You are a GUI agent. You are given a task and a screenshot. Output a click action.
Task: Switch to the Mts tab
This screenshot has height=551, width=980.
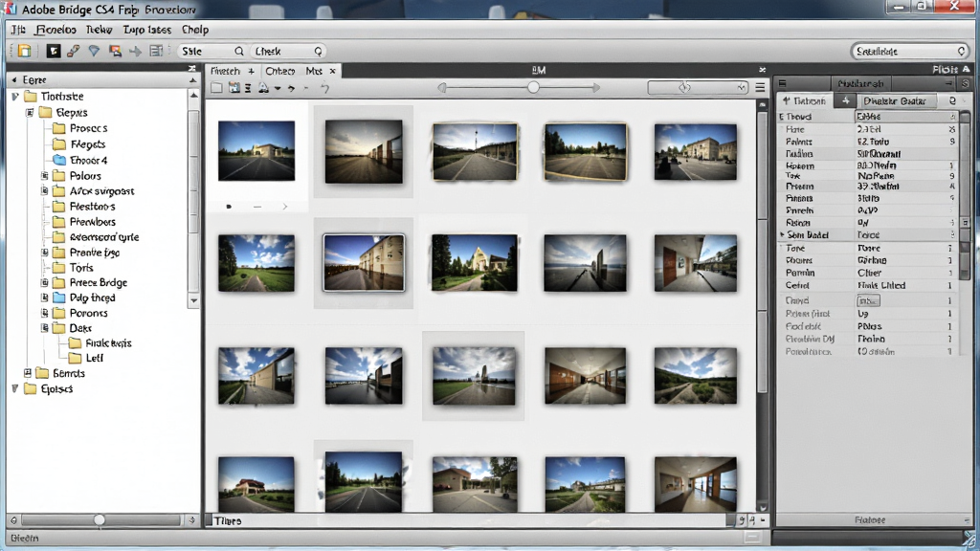click(314, 71)
